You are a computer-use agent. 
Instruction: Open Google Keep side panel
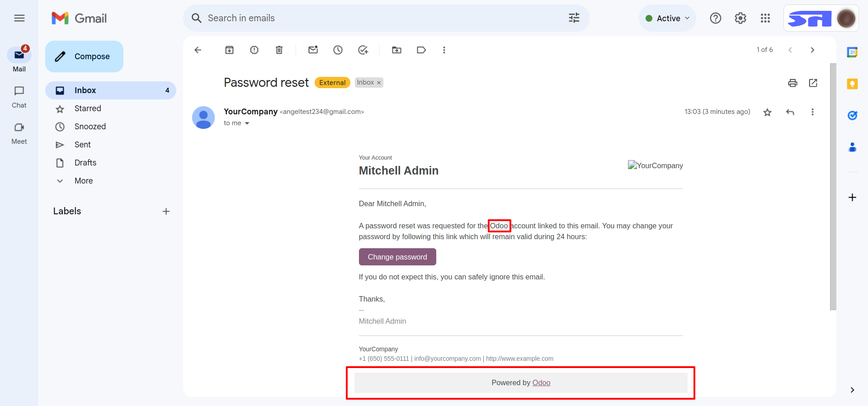pyautogui.click(x=853, y=84)
